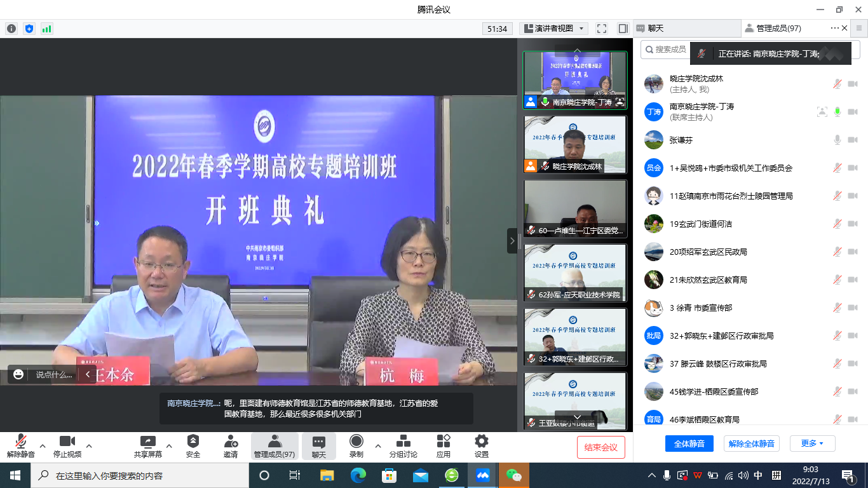
Task: Click the fullscreen icon in top bar
Action: tap(602, 29)
